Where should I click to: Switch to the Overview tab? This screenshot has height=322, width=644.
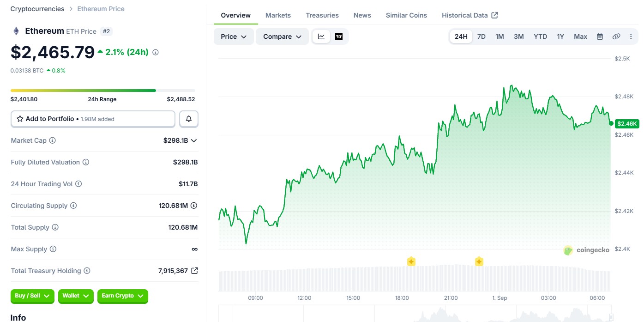[x=235, y=15]
